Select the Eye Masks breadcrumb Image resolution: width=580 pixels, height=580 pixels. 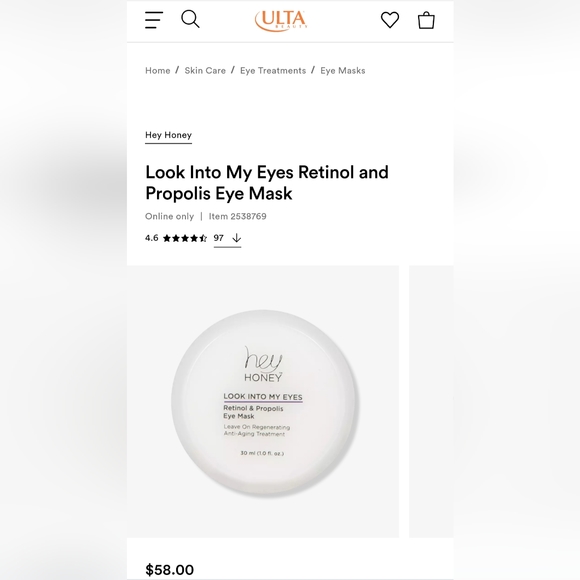tap(343, 71)
